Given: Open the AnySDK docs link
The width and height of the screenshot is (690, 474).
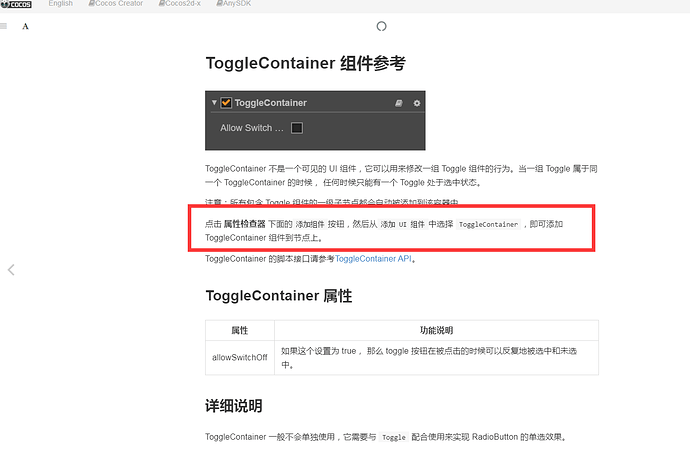Looking at the screenshot, I should tap(234, 4).
